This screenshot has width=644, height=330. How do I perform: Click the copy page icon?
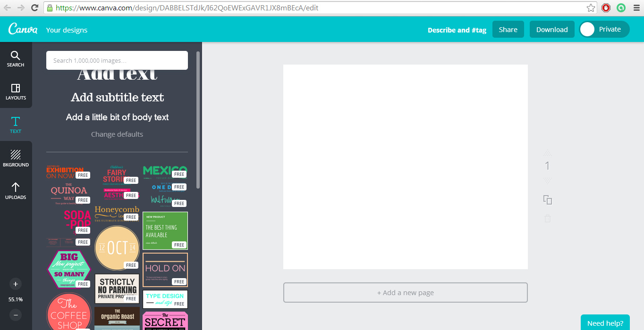(548, 200)
